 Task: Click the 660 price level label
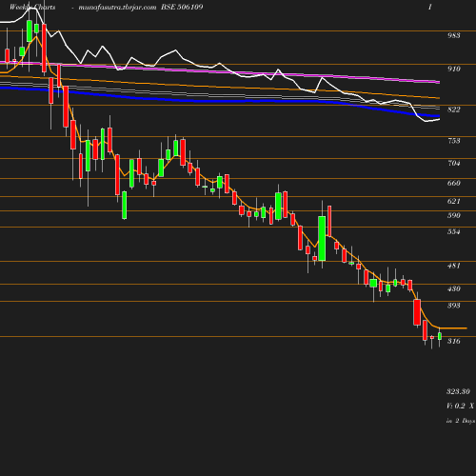[x=454, y=183]
